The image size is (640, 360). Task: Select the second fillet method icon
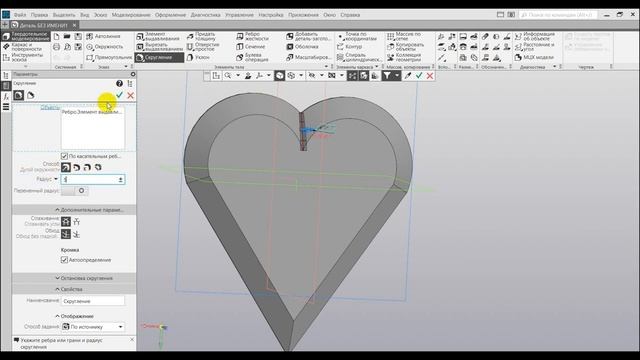coord(76,167)
